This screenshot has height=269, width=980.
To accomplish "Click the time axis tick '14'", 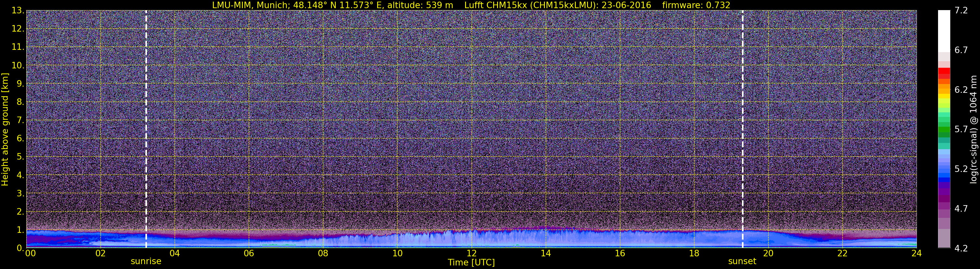I will tap(545, 253).
